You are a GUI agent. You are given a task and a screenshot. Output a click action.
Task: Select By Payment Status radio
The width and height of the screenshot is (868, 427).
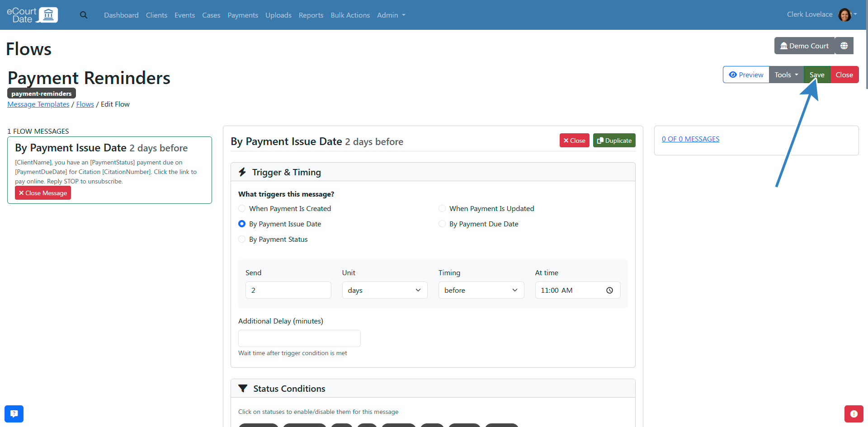[242, 239]
